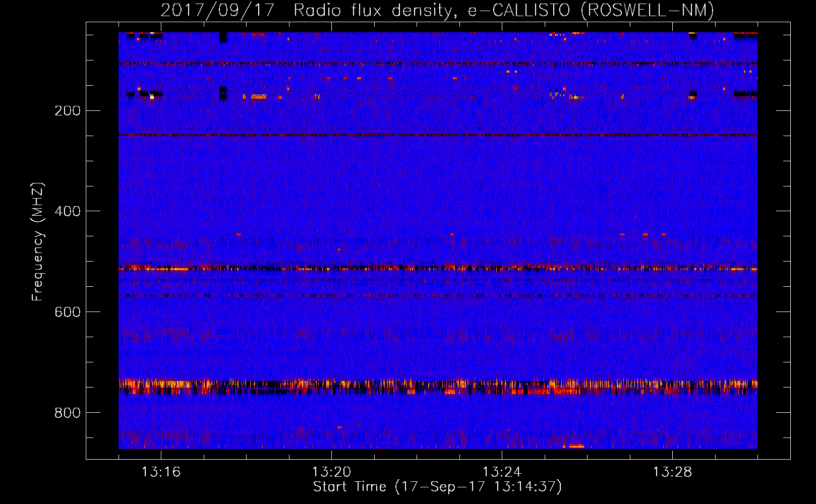Click the 400 frequency tick label

pyautogui.click(x=68, y=212)
